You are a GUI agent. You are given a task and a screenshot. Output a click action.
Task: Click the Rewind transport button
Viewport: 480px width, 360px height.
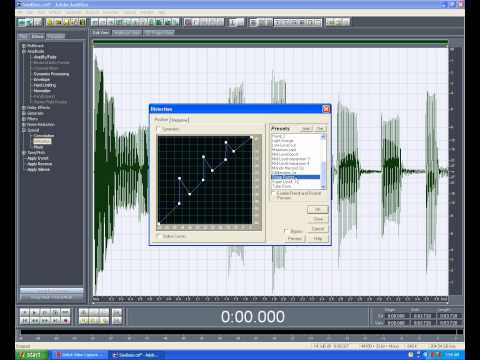(x=35, y=321)
